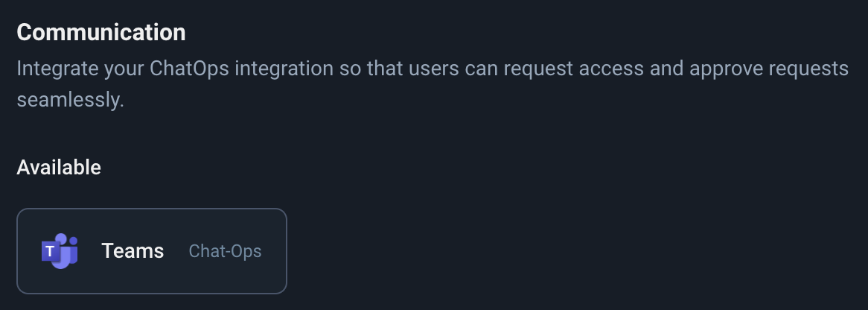Click the Microsoft Teams logo icon
The height and width of the screenshot is (310, 868).
coord(60,251)
